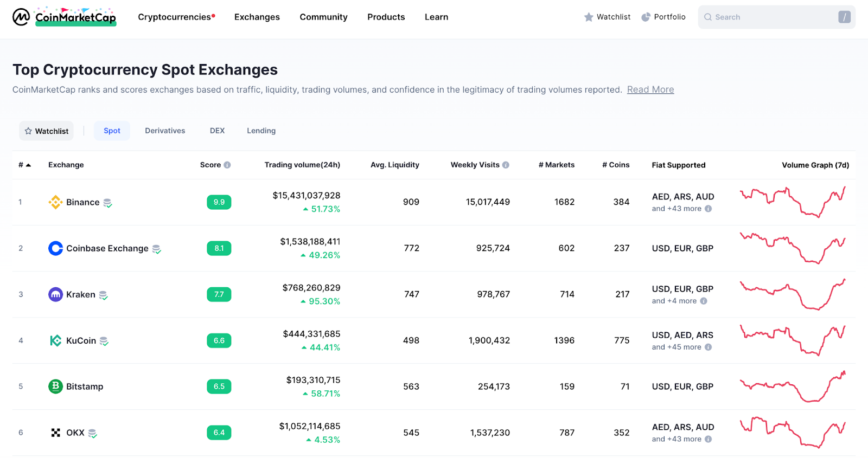Click the KuCoin logo icon
The image size is (868, 458).
(55, 340)
